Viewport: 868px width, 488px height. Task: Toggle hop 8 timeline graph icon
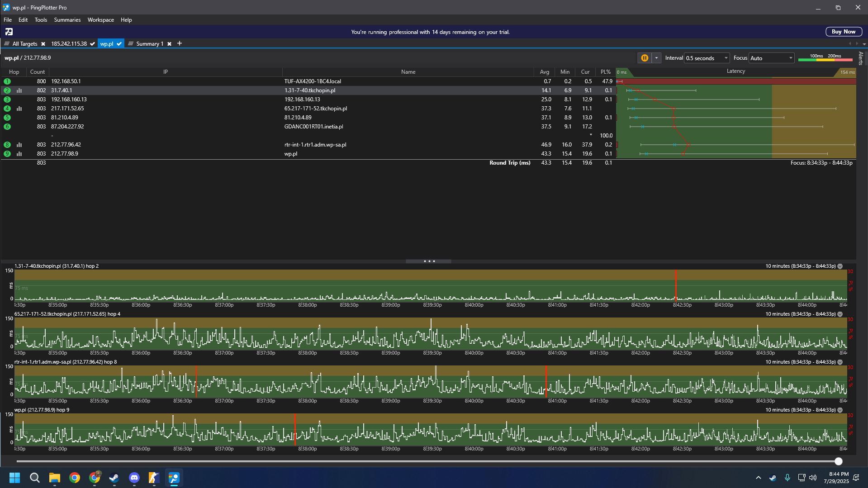[x=19, y=145]
